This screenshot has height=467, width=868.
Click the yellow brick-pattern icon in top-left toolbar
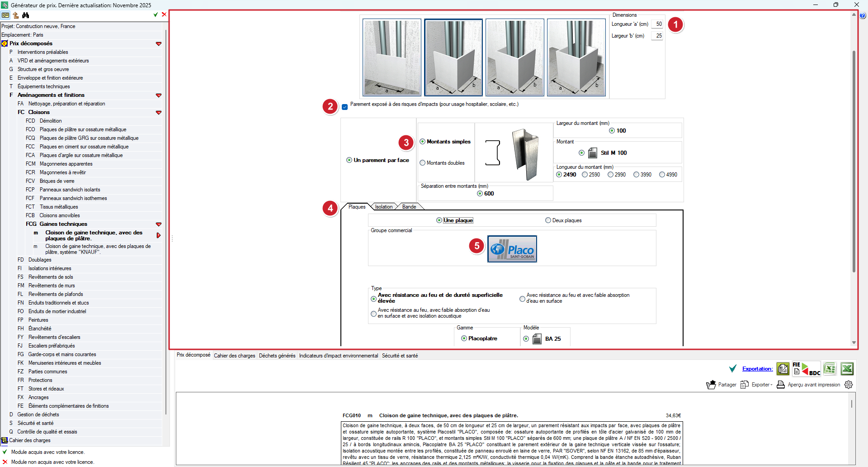[x=5, y=15]
